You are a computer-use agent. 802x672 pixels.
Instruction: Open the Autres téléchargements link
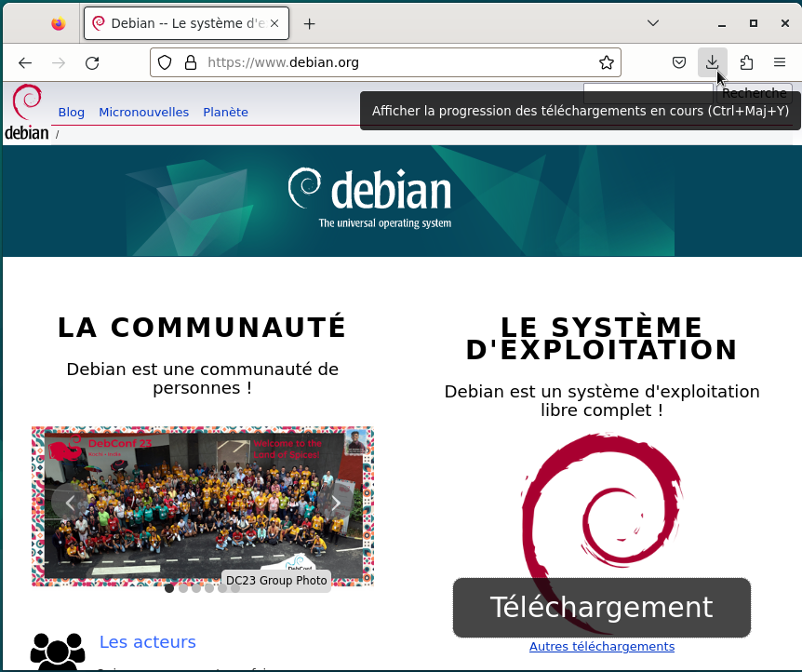pos(602,647)
